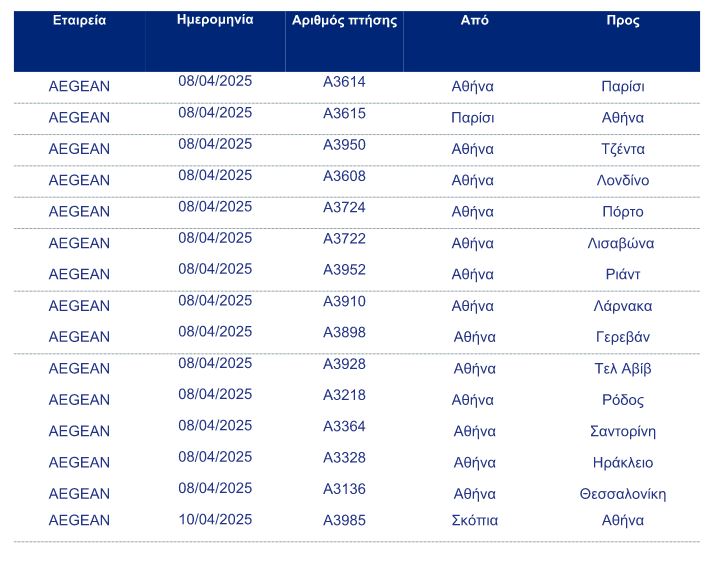The height and width of the screenshot is (569, 723).
Task: Click flight number A3910
Action: tap(344, 302)
